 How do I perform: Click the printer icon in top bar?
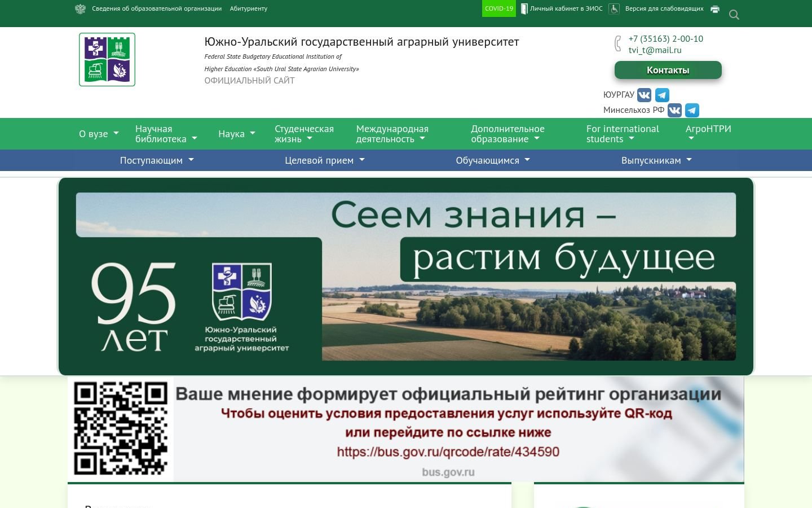(x=715, y=9)
